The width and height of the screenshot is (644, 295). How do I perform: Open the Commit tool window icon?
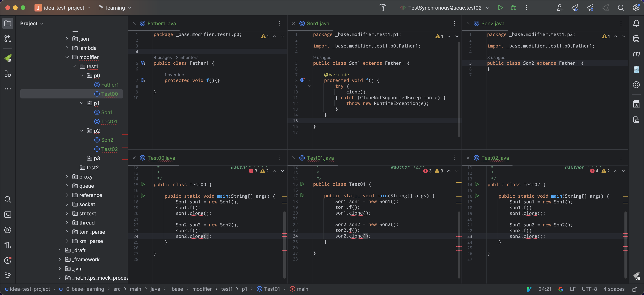[x=8, y=39]
